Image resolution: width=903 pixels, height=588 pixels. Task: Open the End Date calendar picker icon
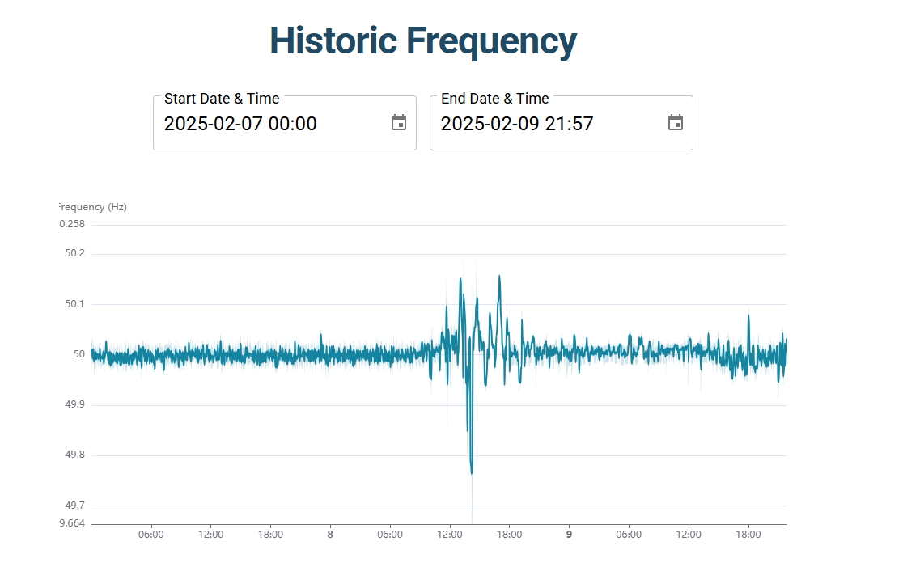675,123
